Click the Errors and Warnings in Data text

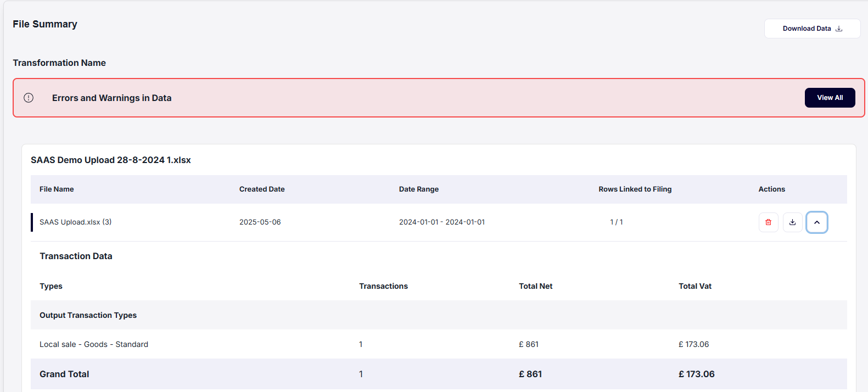pos(111,98)
